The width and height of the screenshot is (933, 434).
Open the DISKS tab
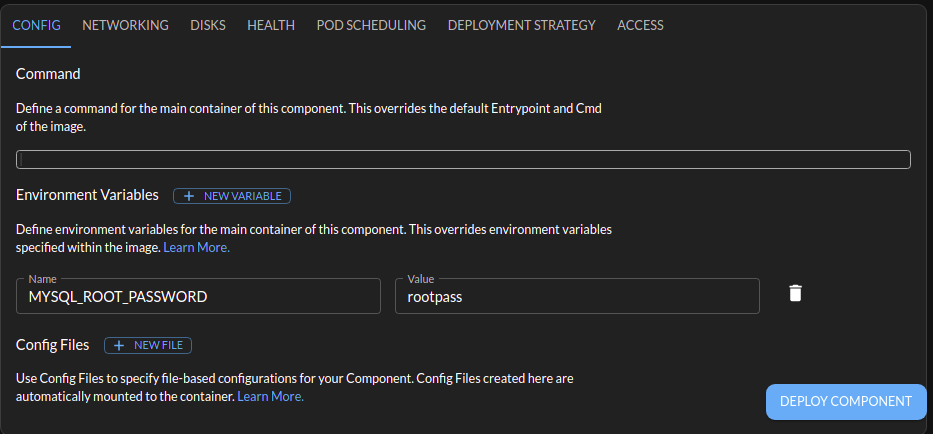click(x=208, y=25)
